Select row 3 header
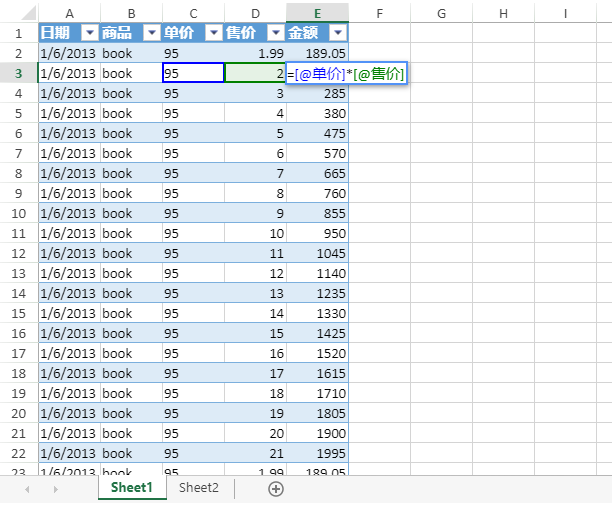 coord(19,73)
